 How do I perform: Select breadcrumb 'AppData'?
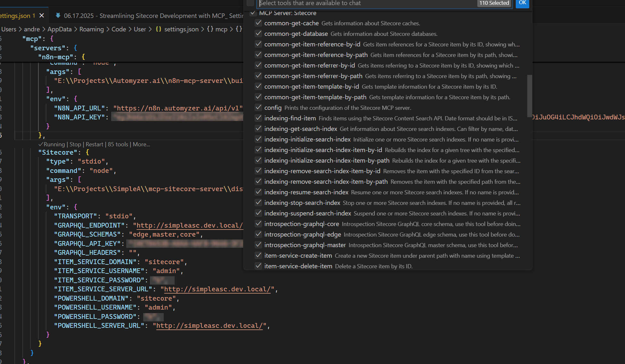[x=60, y=29]
